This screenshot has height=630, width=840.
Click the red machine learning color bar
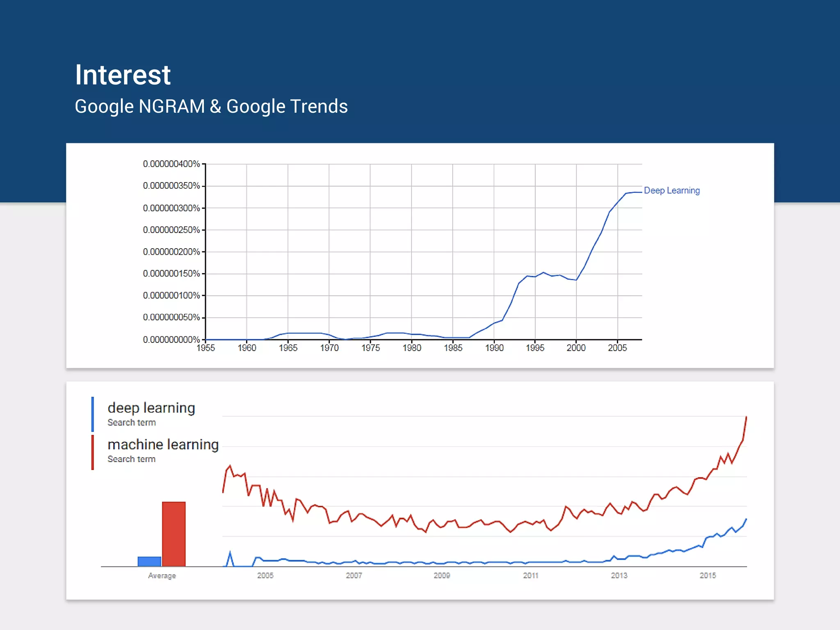click(x=93, y=452)
